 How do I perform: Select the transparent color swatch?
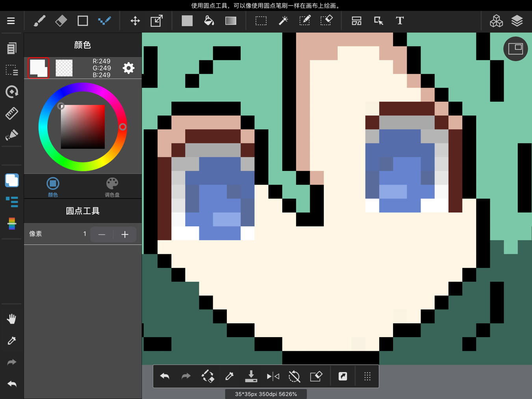click(64, 68)
